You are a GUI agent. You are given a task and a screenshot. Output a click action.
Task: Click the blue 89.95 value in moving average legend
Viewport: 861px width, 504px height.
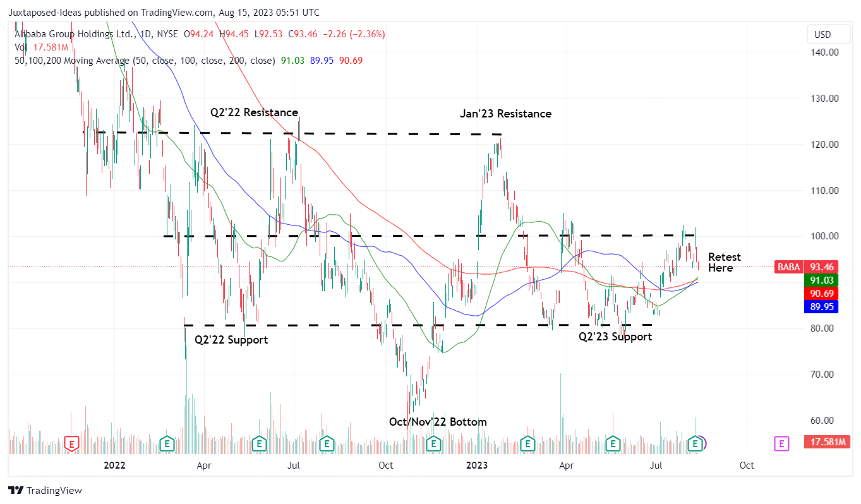tap(322, 61)
